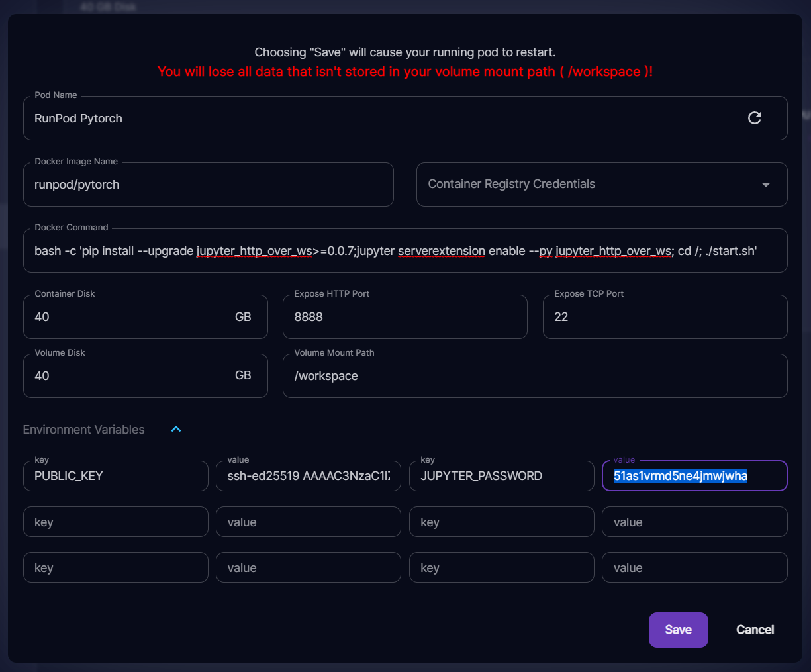Viewport: 811px width, 672px height.
Task: Click the Expose HTTP Port field
Action: [x=405, y=317]
